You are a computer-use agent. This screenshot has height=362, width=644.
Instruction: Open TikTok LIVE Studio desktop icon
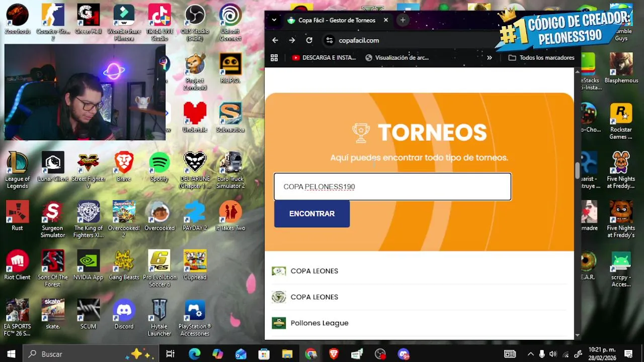159,22
